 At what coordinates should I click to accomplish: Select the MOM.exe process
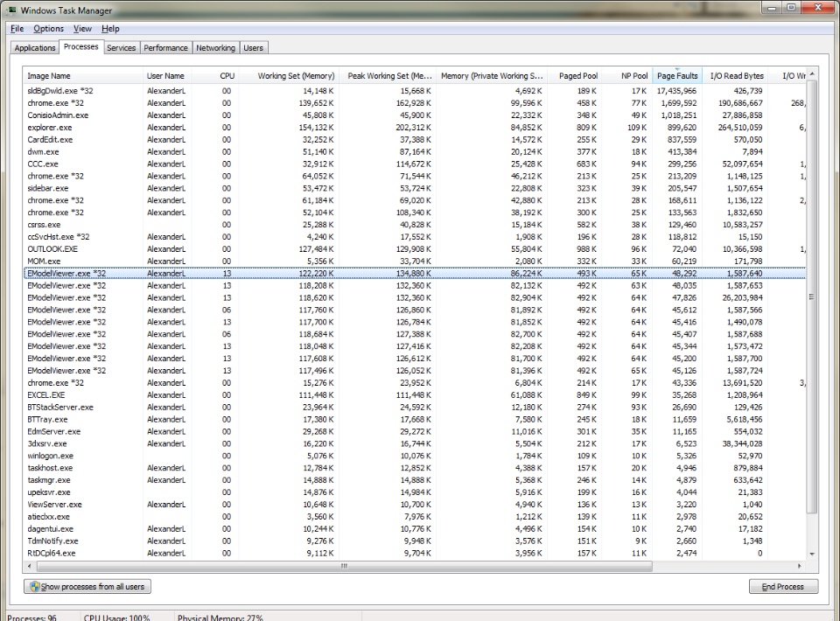click(415, 262)
